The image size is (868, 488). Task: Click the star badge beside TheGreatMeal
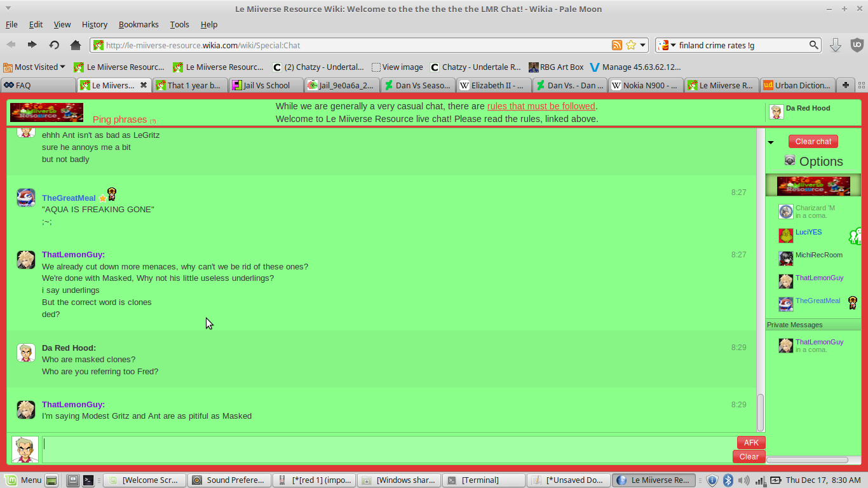[x=102, y=198]
